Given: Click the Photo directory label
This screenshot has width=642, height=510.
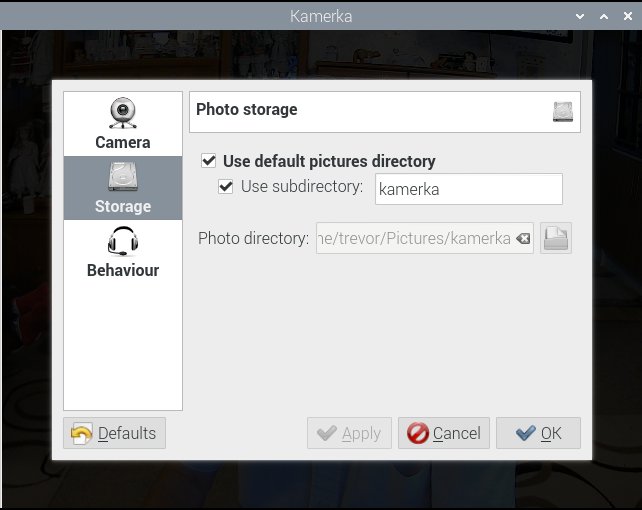Looking at the screenshot, I should tap(253, 238).
